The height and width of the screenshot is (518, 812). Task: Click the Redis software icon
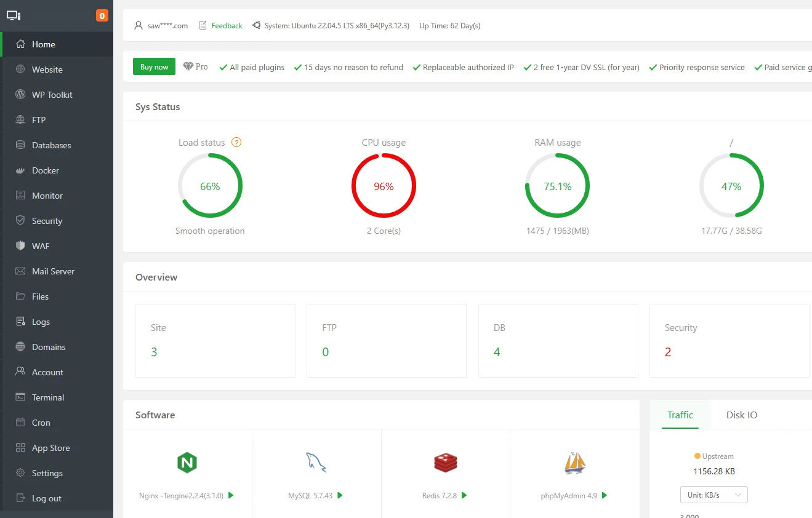click(445, 462)
